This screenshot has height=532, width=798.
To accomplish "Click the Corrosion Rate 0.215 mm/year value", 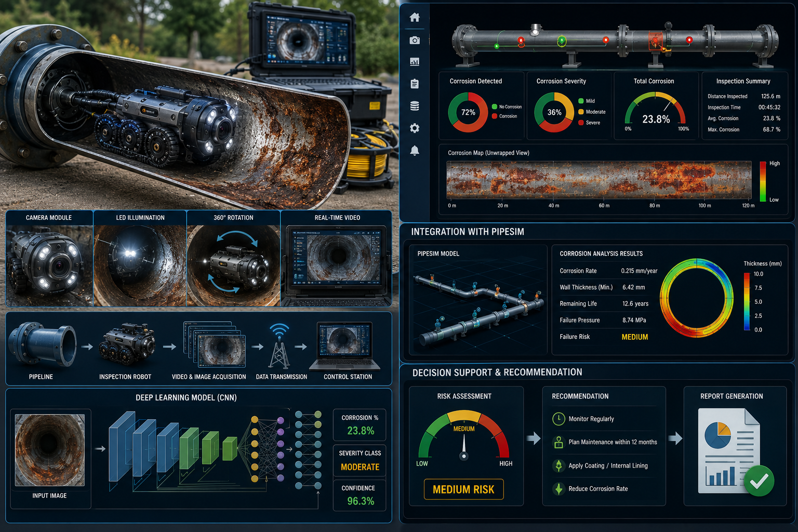I will pyautogui.click(x=639, y=271).
